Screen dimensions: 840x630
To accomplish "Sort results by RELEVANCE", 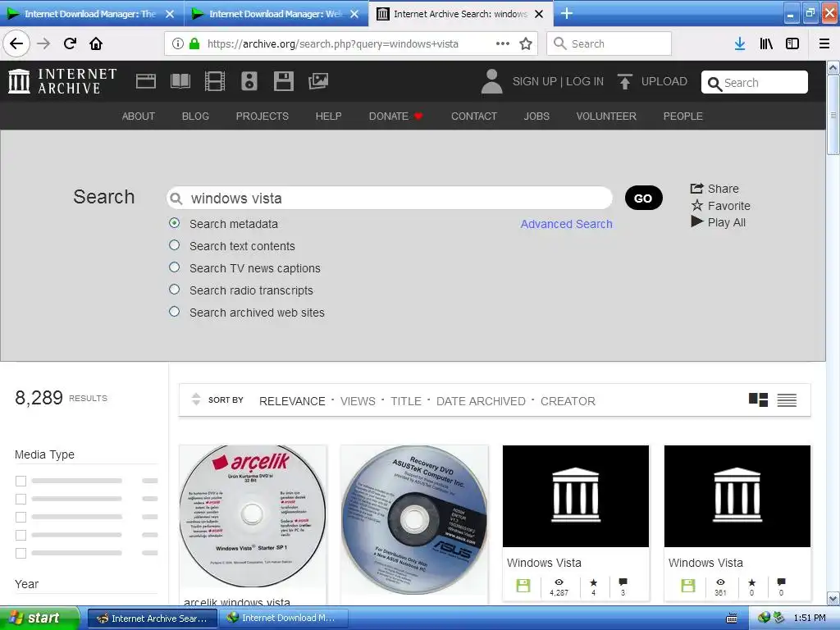I will coord(292,401).
